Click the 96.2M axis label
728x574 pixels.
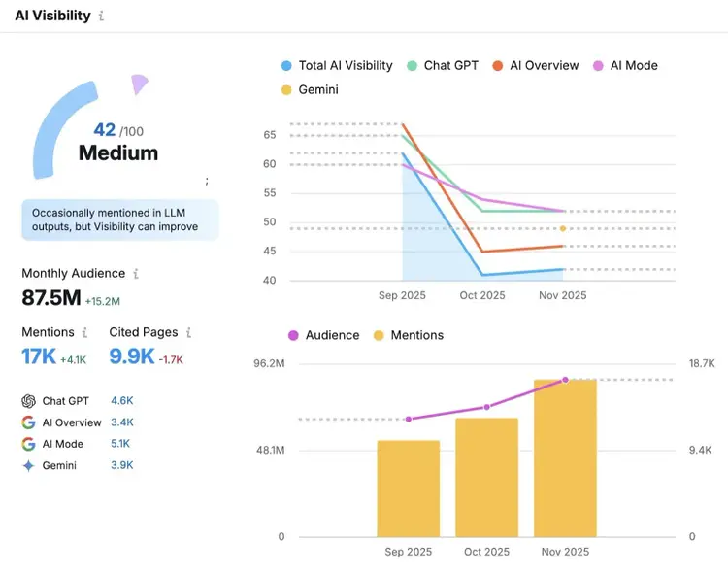tap(269, 363)
